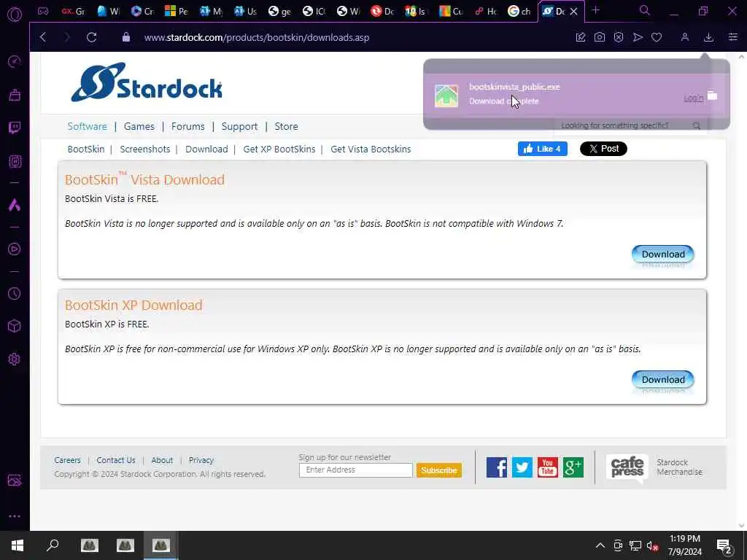Open Easy Setup sliders icon

(x=733, y=37)
